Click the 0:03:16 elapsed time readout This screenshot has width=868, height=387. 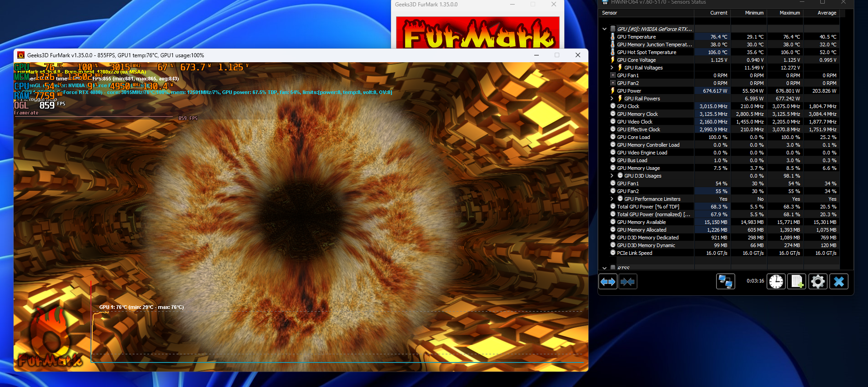coord(755,281)
